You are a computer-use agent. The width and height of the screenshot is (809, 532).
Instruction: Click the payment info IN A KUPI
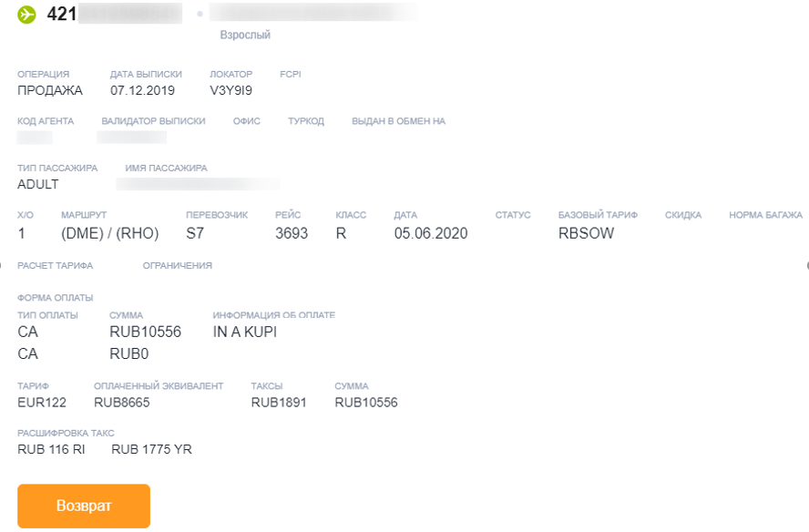245,332
